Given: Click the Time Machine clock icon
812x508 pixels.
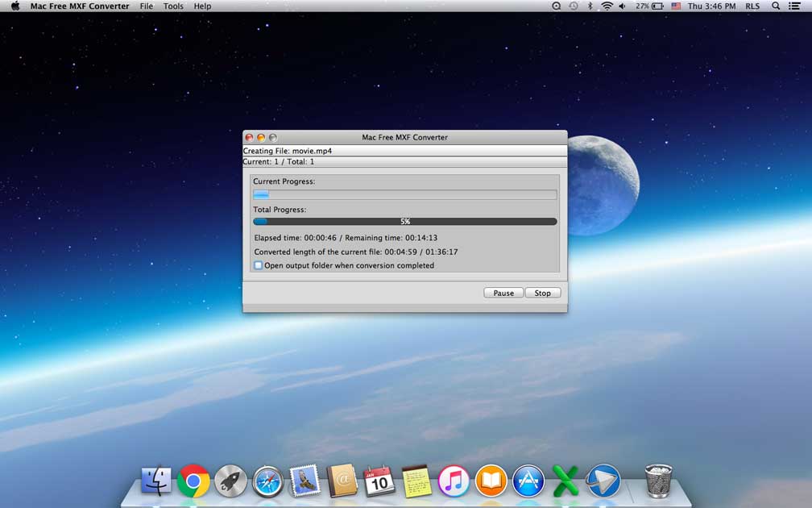Looking at the screenshot, I should [x=574, y=6].
